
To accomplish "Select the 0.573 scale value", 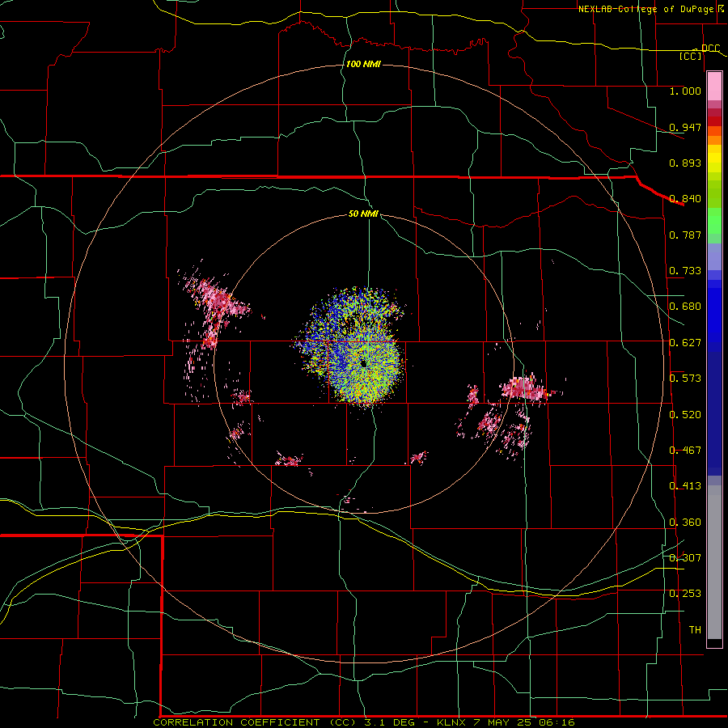I will (685, 379).
